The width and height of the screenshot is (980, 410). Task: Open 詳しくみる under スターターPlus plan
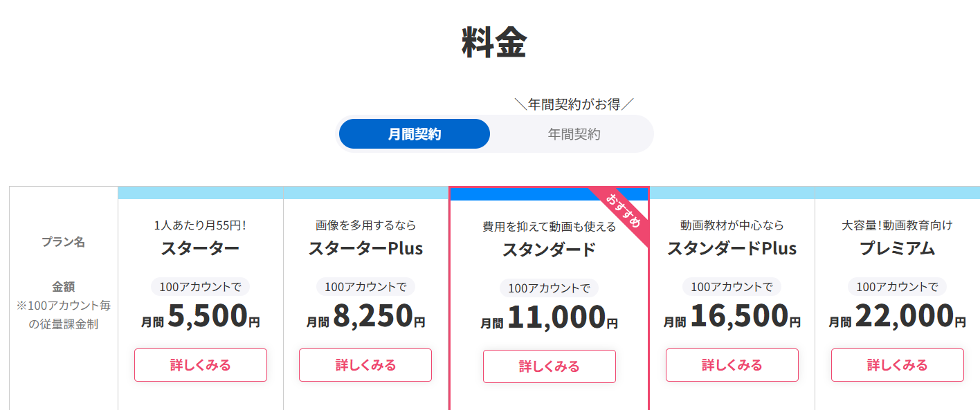pyautogui.click(x=365, y=365)
